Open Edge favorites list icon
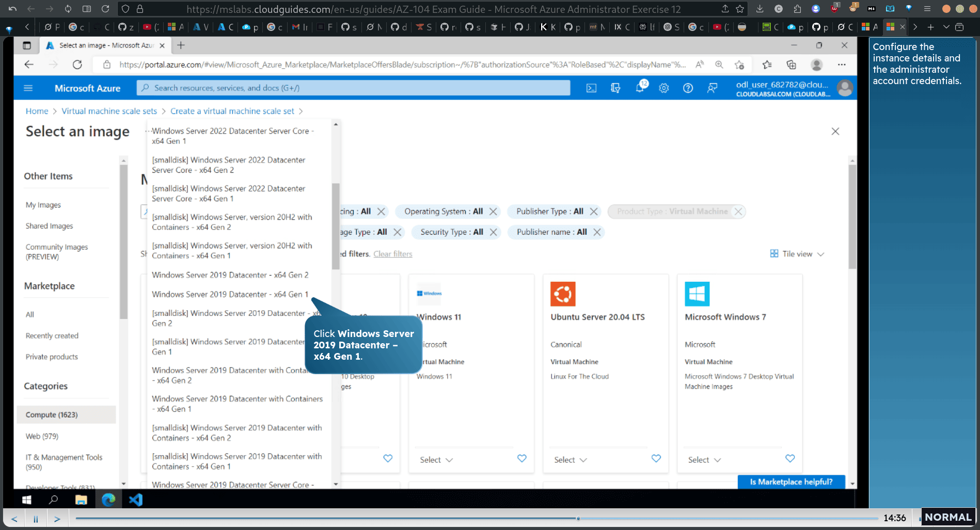980x530 pixels. (767, 65)
